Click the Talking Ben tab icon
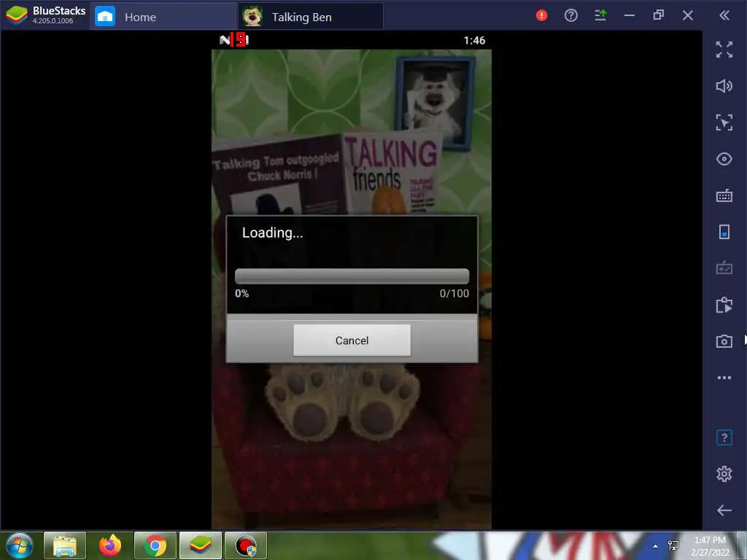 pos(252,17)
